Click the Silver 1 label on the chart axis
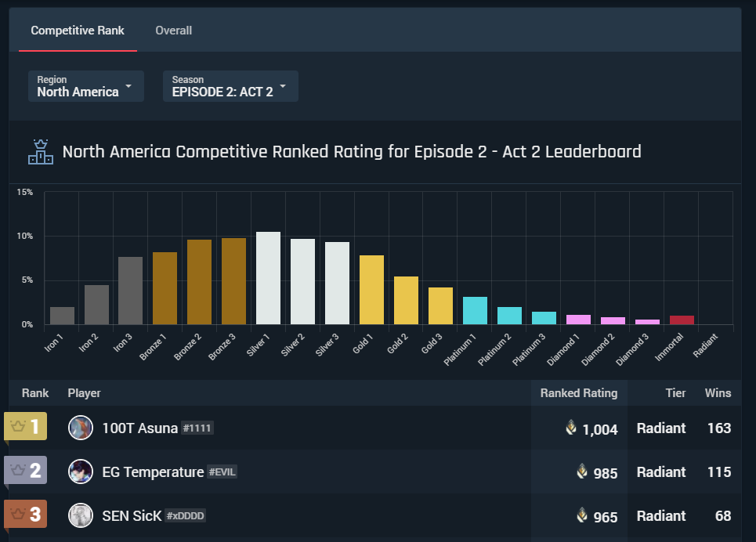Screen dimensions: 756x542 [x=256, y=345]
